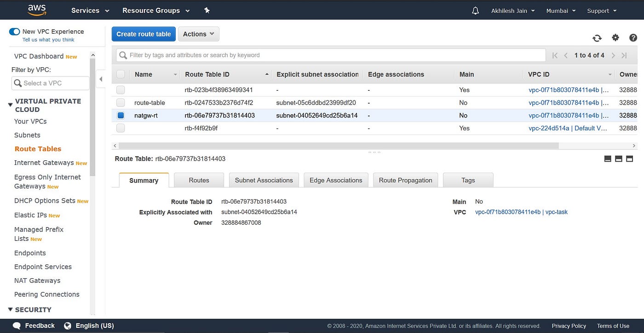This screenshot has width=644, height=333.
Task: Click the horizontal table scrollbar
Action: (x=339, y=146)
